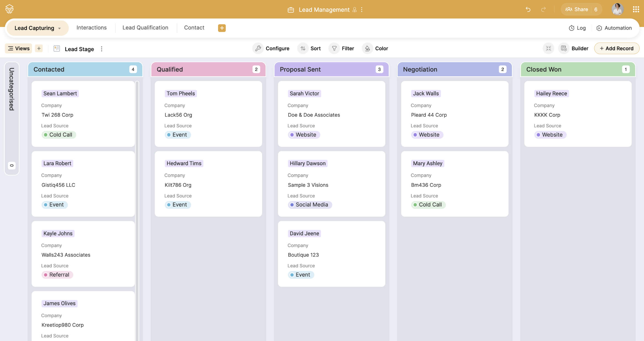Click the Sort icon in the toolbar
Image resolution: width=644 pixels, height=341 pixels.
point(304,48)
